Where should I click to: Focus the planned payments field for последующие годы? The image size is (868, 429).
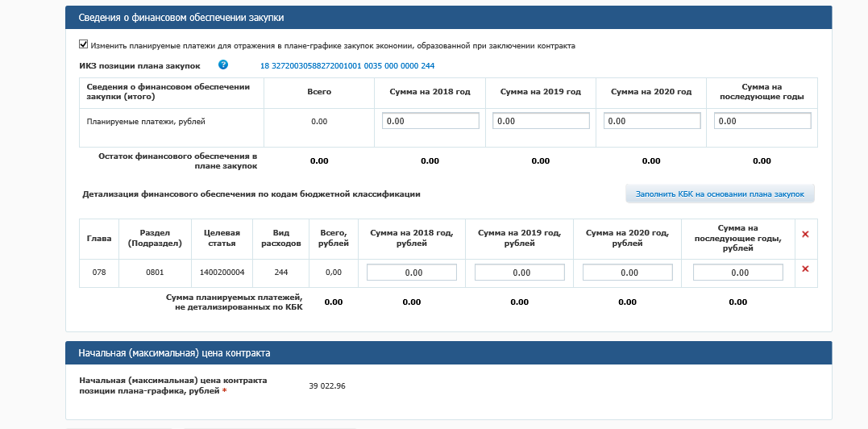pos(762,121)
